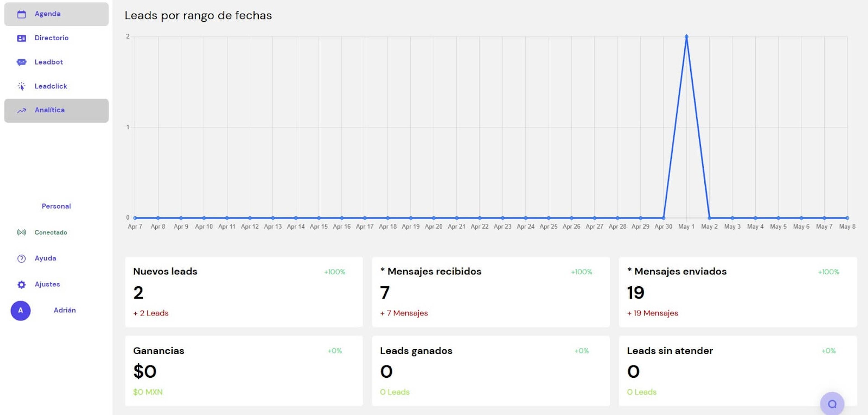Click the Directorio contact card icon
The image size is (868, 415).
[21, 38]
